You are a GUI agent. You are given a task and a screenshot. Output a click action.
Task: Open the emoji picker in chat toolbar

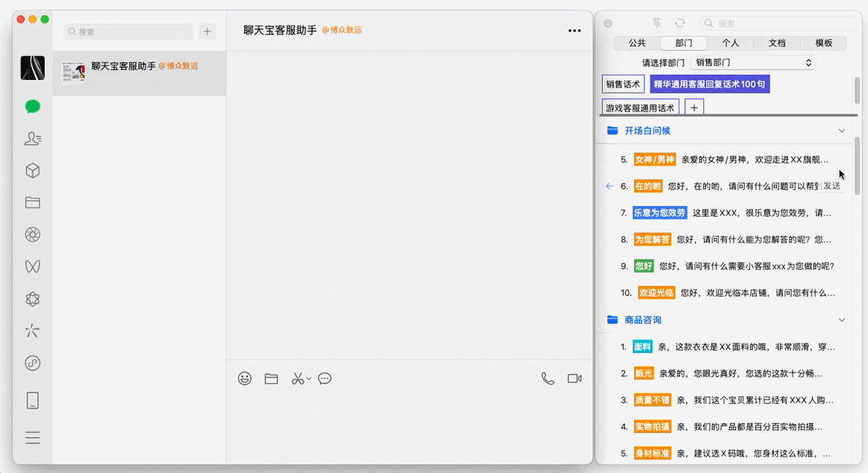pos(245,379)
